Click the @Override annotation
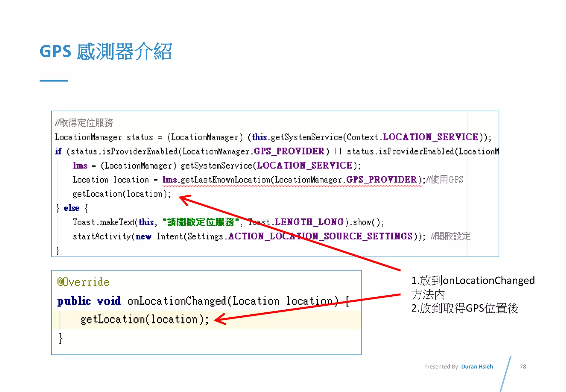 pos(83,282)
